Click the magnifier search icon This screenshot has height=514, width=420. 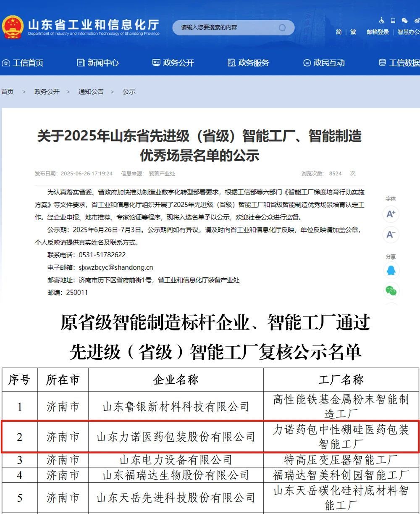point(282,28)
